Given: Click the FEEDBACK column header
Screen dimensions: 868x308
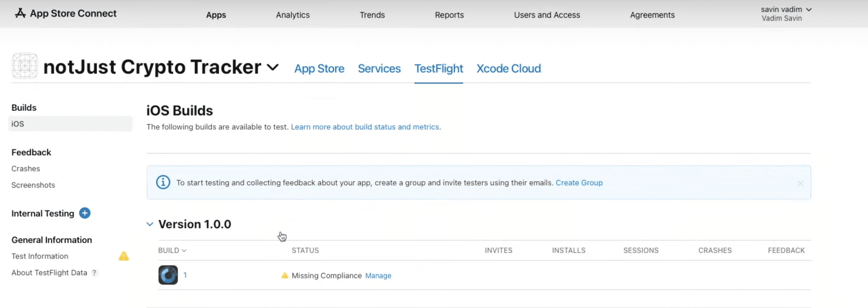Looking at the screenshot, I should [786, 250].
